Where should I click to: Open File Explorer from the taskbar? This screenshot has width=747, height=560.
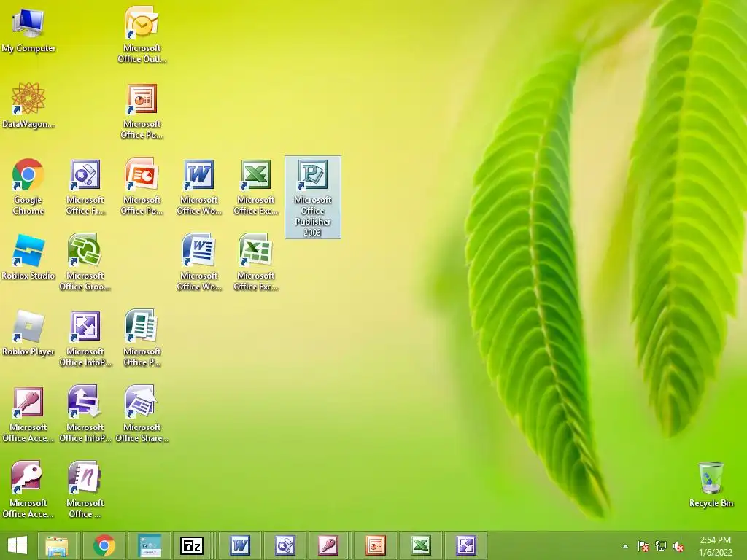point(57,545)
